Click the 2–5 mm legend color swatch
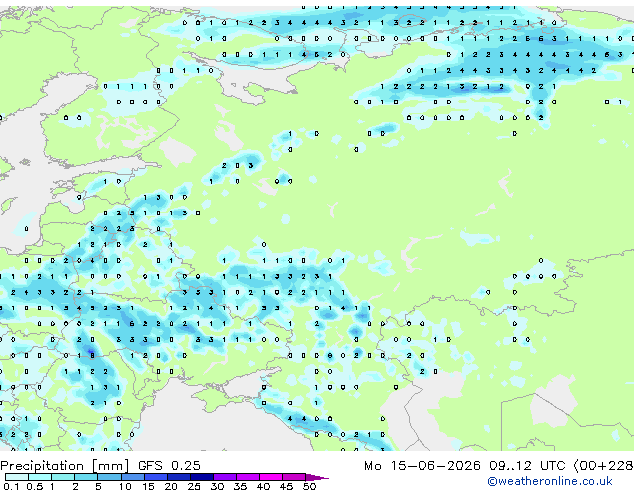The image size is (634, 490). pos(86,477)
